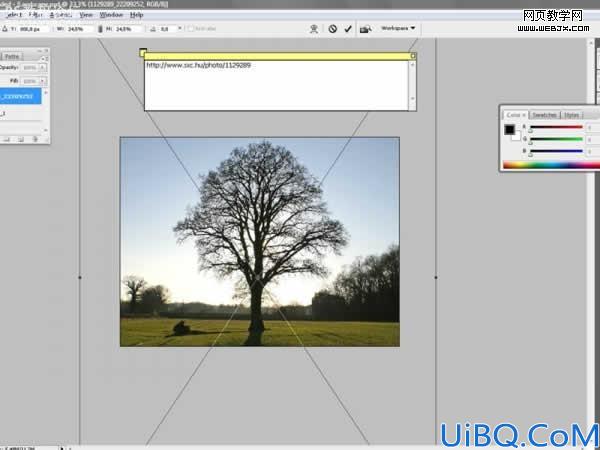Switch to the Color tab
This screenshot has height=450, width=600.
point(515,115)
